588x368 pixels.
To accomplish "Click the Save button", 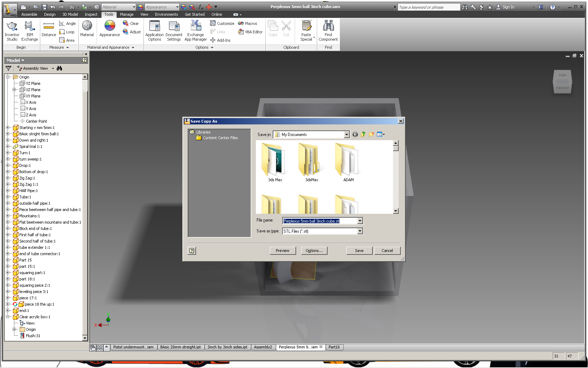I will coord(359,251).
